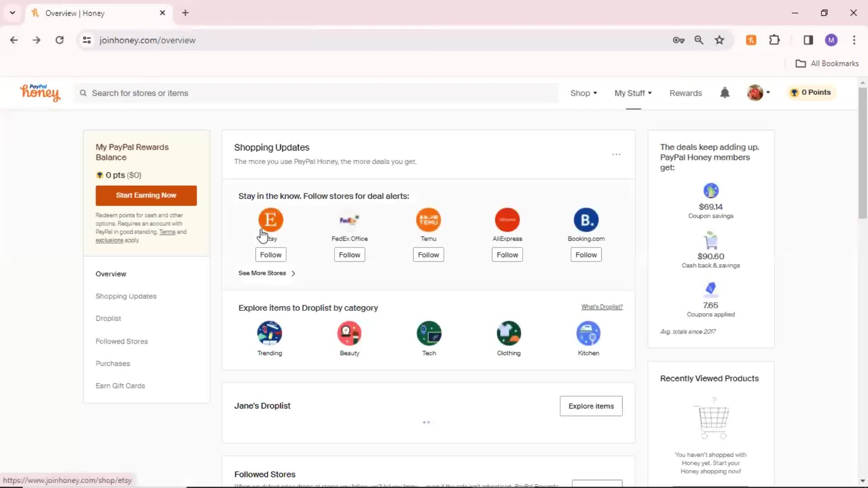The width and height of the screenshot is (868, 488).
Task: View site information icon in address bar
Action: pos(87,40)
